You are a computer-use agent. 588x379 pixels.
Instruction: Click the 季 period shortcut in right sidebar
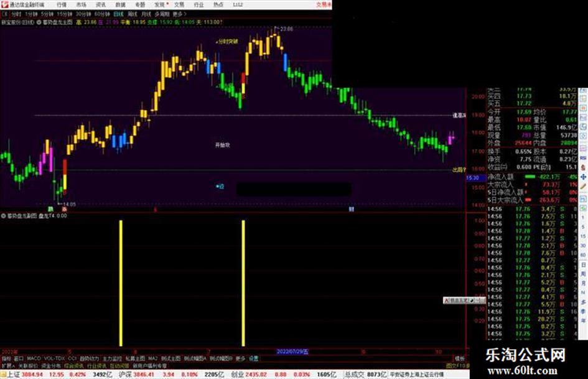[583, 311]
